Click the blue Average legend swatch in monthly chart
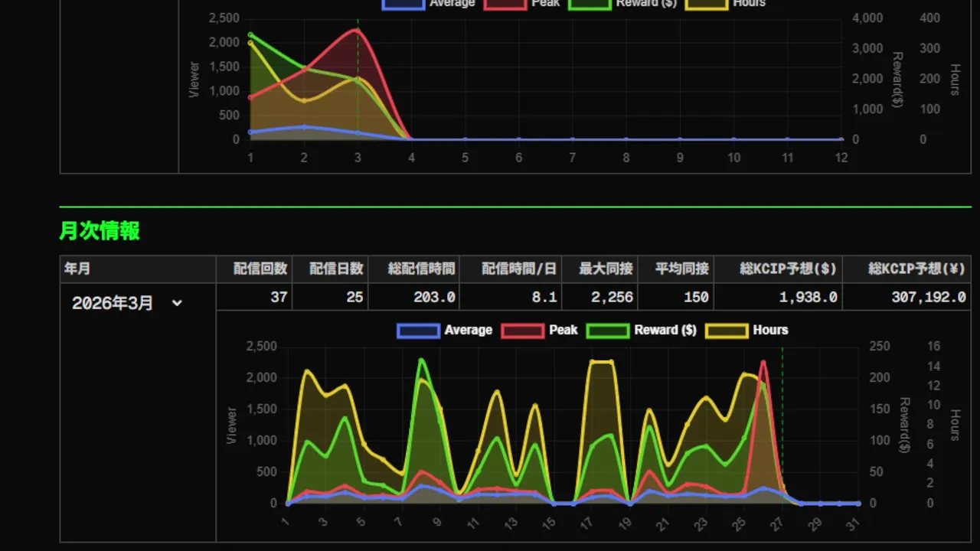 [x=418, y=331]
